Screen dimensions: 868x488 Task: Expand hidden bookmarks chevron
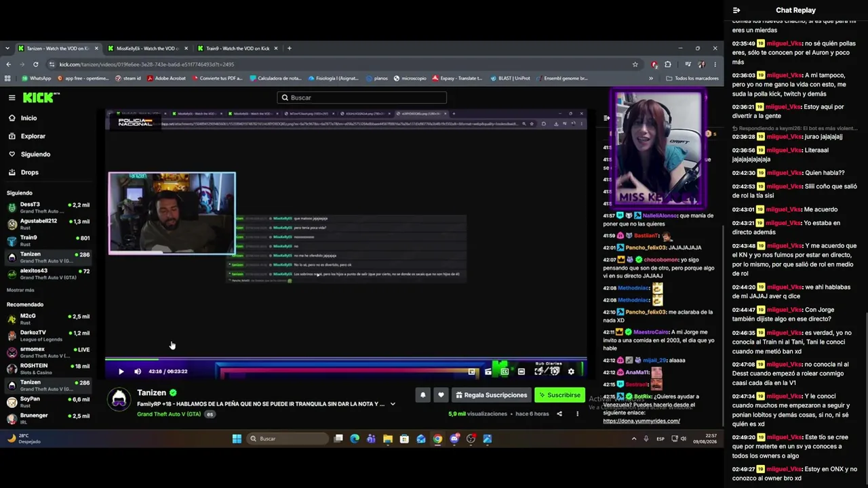click(651, 78)
